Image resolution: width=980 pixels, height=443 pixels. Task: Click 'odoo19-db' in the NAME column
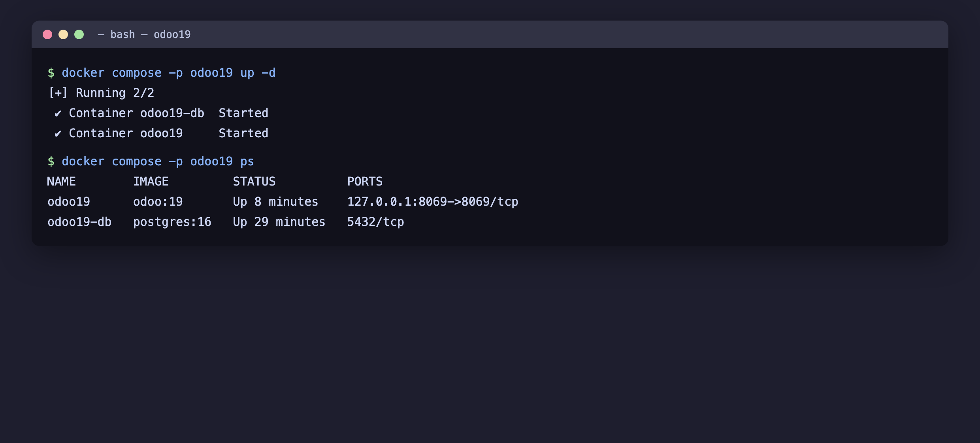click(79, 222)
